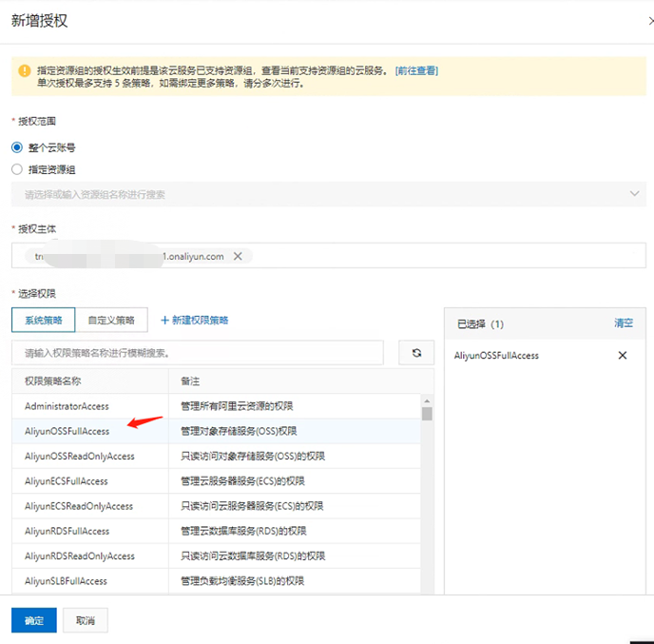
Task: Select the 整个云账号 radio option
Action: click(17, 147)
